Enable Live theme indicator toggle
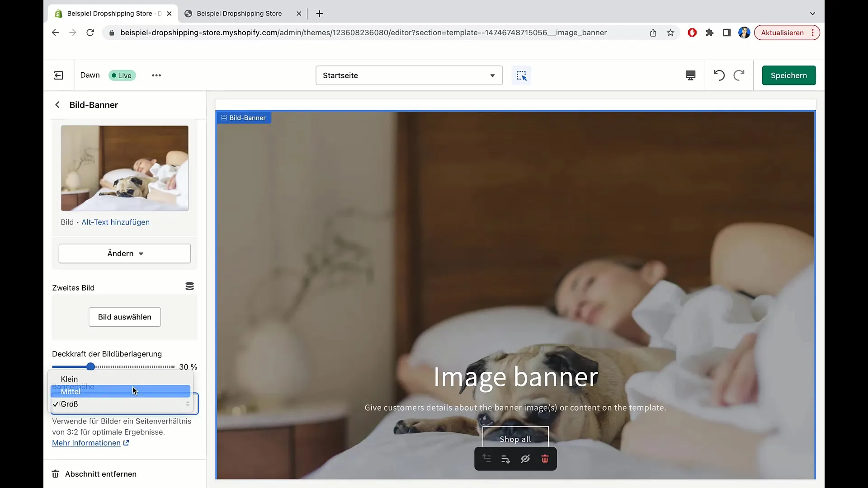 [121, 75]
